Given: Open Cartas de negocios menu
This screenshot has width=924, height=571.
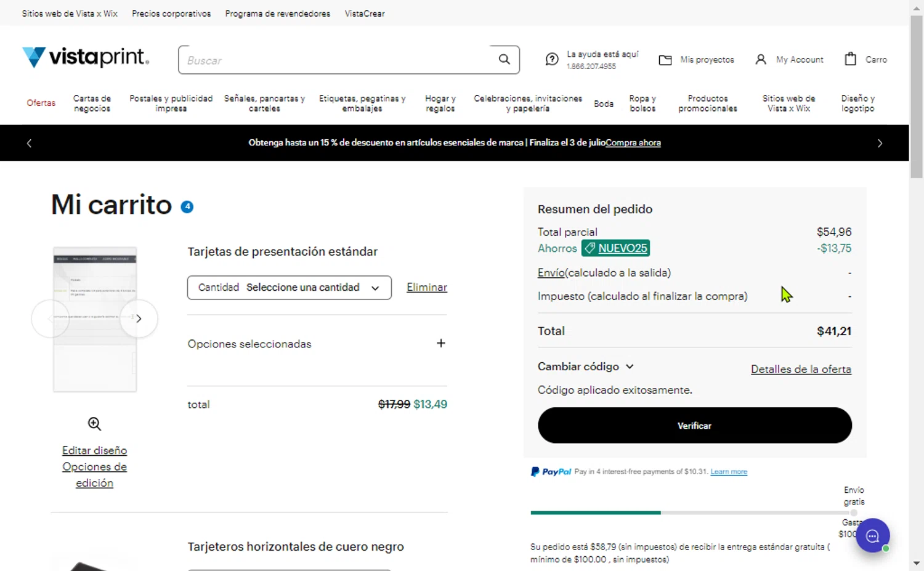Looking at the screenshot, I should (x=92, y=103).
